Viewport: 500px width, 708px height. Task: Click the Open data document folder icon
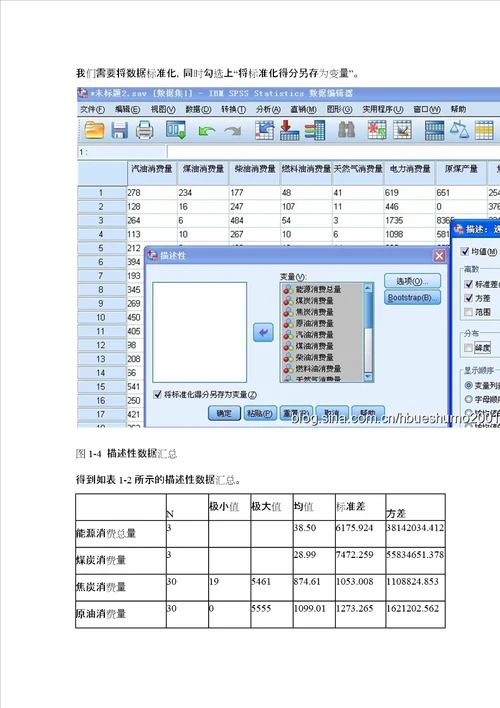tap(94, 130)
